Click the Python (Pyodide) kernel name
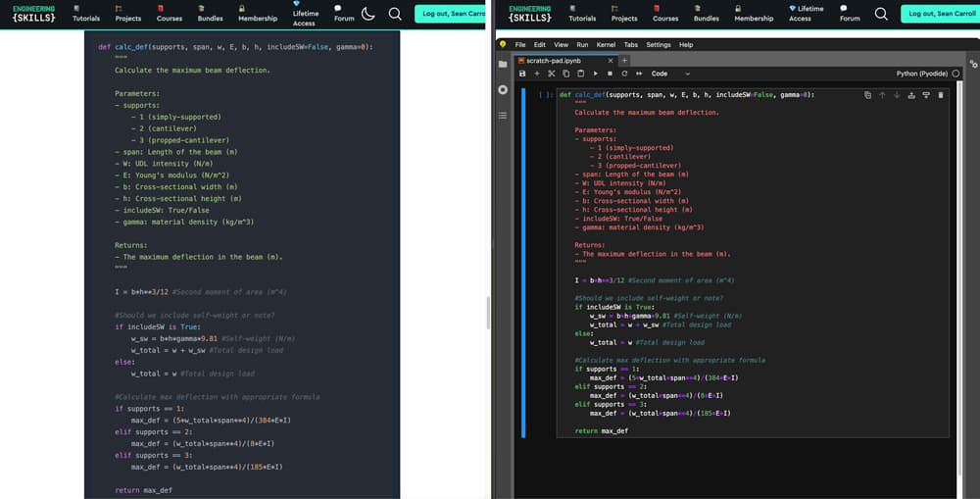 [921, 74]
